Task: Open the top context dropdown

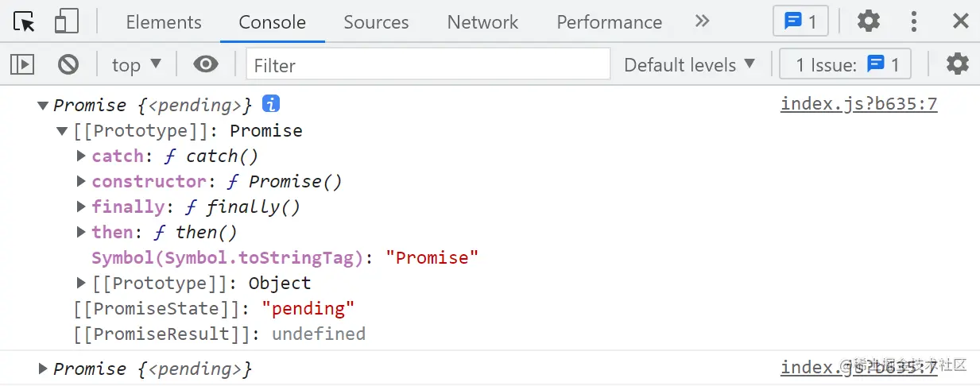Action: (x=136, y=64)
